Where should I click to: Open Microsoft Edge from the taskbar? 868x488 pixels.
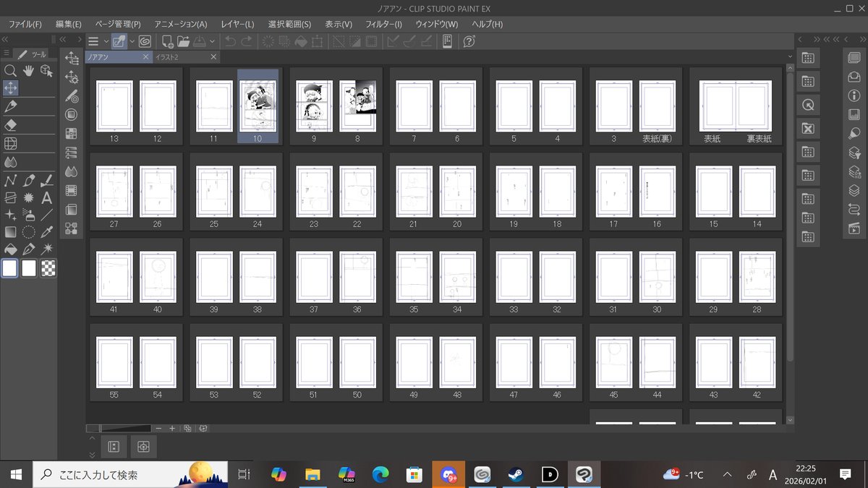tap(380, 474)
